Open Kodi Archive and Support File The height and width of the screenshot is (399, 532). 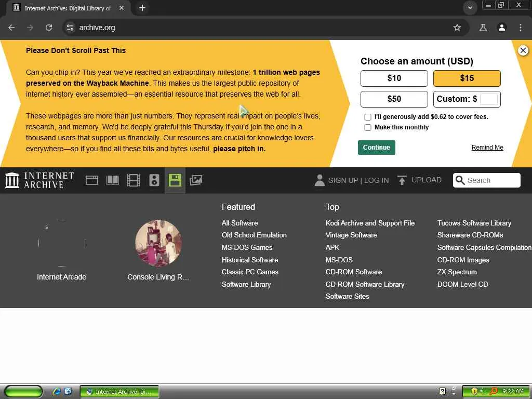(x=370, y=223)
